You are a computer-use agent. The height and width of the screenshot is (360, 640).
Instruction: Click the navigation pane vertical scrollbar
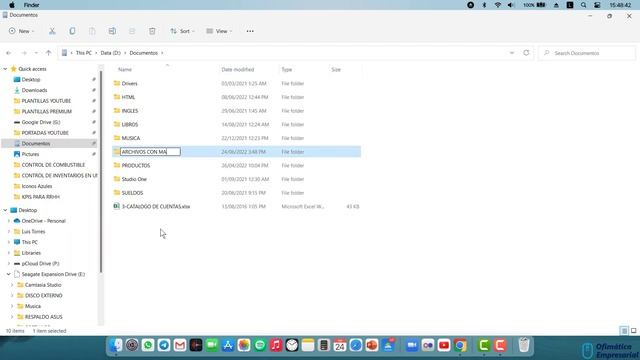coord(101,171)
